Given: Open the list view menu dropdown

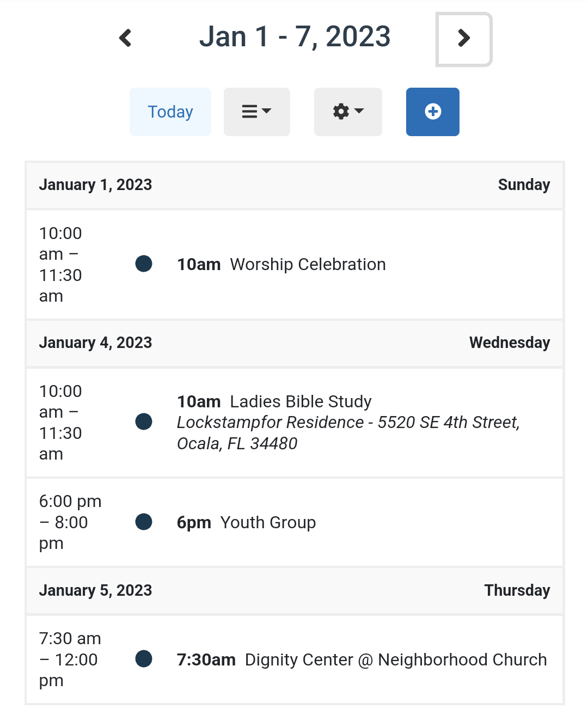Looking at the screenshot, I should click(x=256, y=112).
